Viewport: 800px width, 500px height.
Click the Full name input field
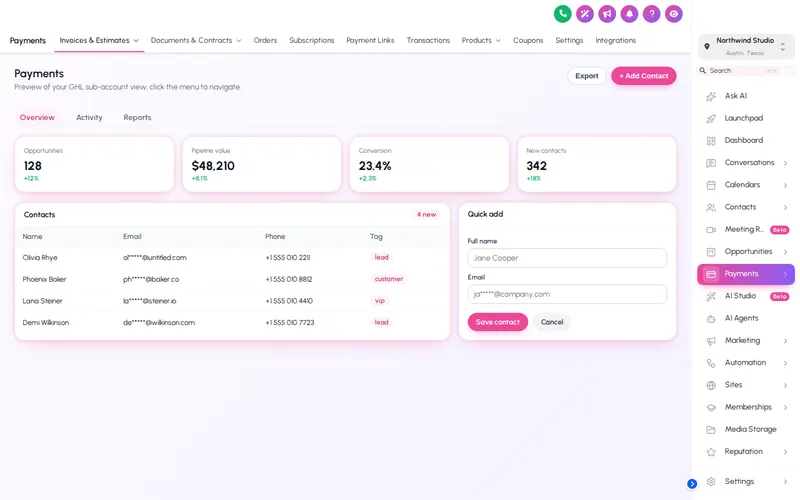[x=567, y=258]
